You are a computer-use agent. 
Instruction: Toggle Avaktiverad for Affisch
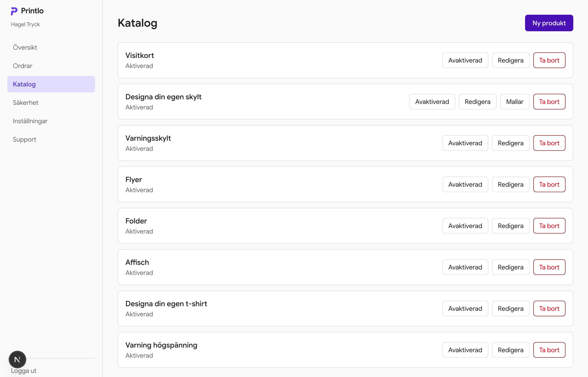click(465, 267)
